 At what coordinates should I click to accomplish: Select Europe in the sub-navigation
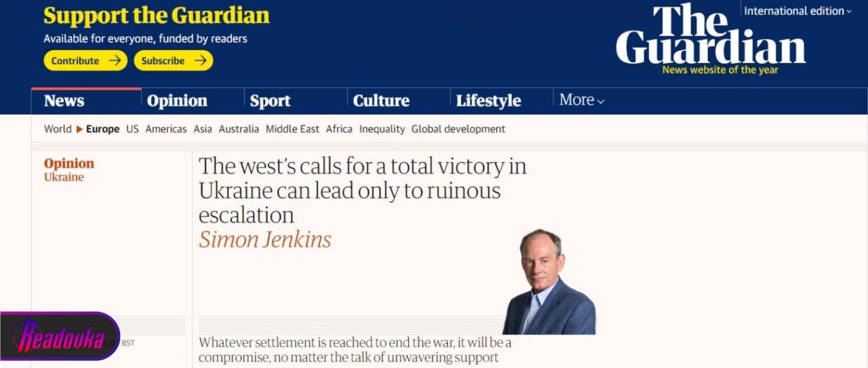pos(102,129)
